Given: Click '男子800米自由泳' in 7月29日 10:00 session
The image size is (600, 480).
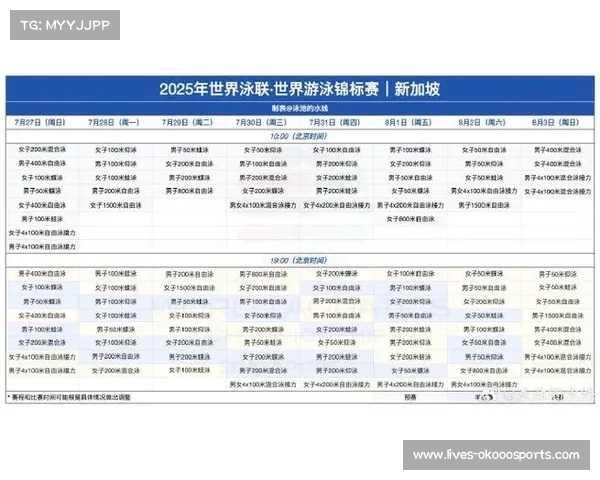Looking at the screenshot, I should tap(189, 191).
